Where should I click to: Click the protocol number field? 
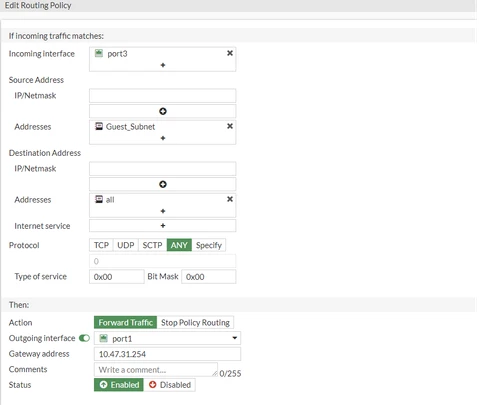pos(163,261)
